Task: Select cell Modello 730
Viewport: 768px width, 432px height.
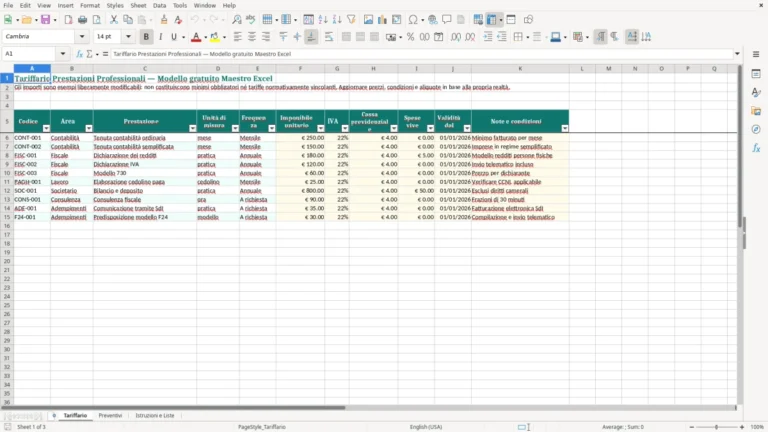Action: pyautogui.click(x=144, y=173)
